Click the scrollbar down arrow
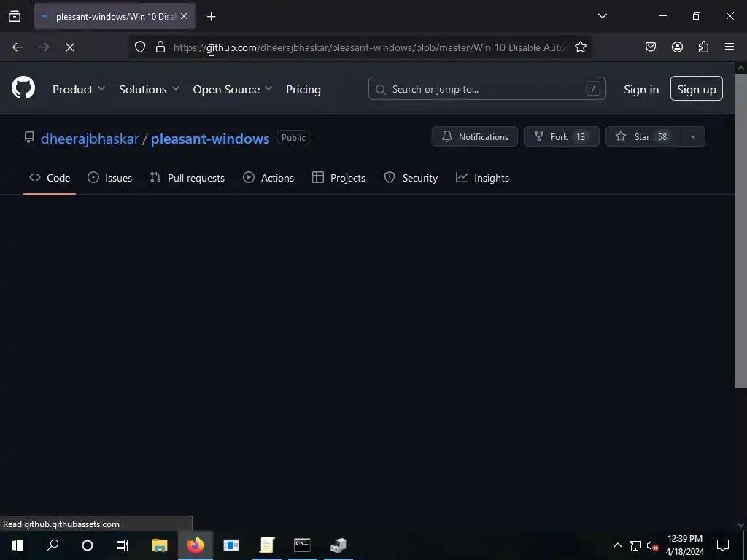Viewport: 747px width, 560px height. point(741,525)
